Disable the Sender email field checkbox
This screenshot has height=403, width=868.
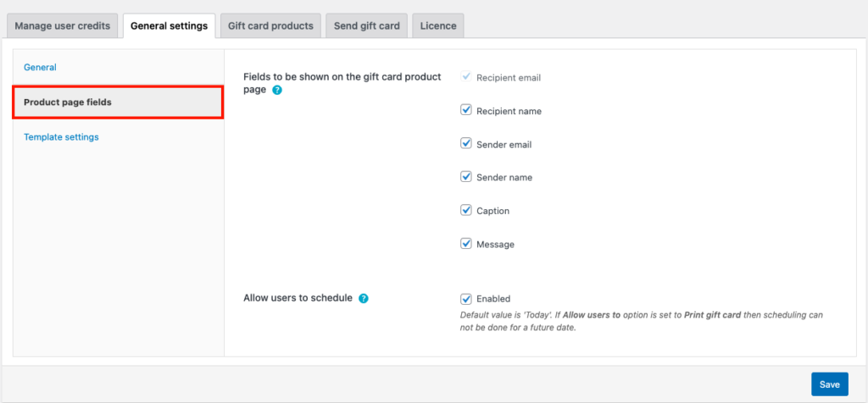pyautogui.click(x=465, y=144)
